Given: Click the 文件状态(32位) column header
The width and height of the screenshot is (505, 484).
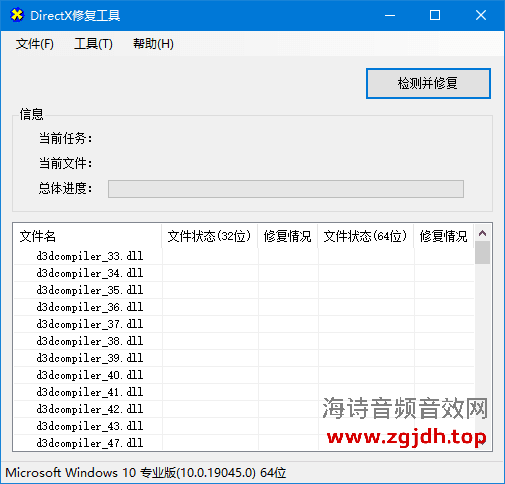Looking at the screenshot, I should 210,236.
